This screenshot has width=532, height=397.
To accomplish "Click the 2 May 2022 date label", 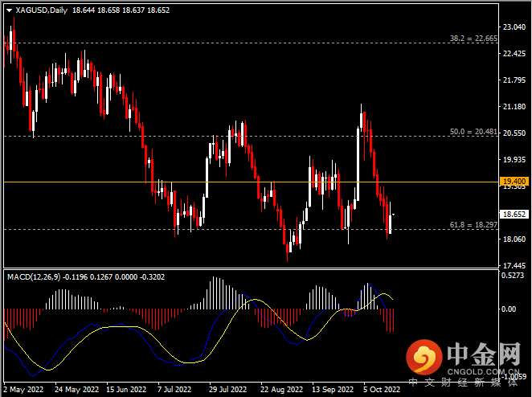I will [24, 389].
